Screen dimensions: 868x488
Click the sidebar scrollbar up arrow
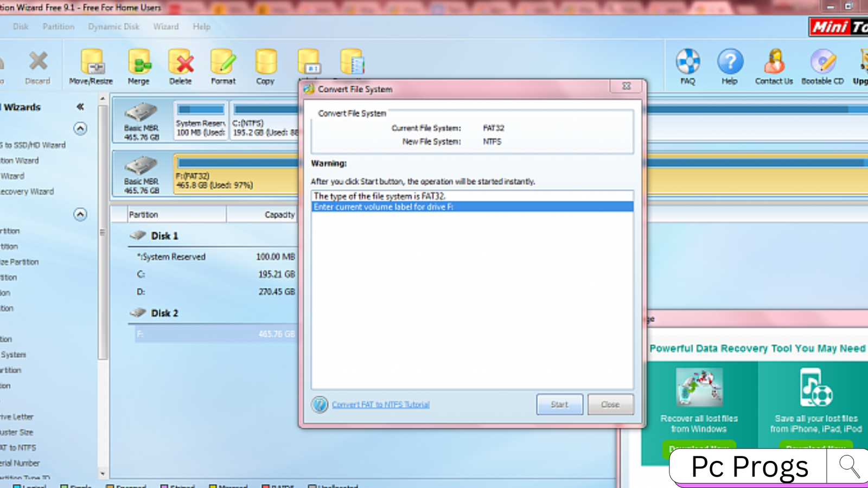[103, 99]
